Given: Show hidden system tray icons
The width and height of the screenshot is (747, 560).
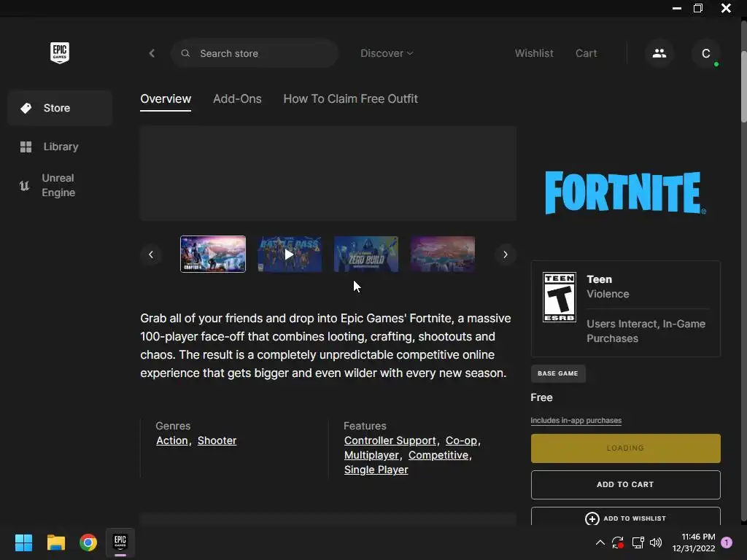Looking at the screenshot, I should click(600, 542).
